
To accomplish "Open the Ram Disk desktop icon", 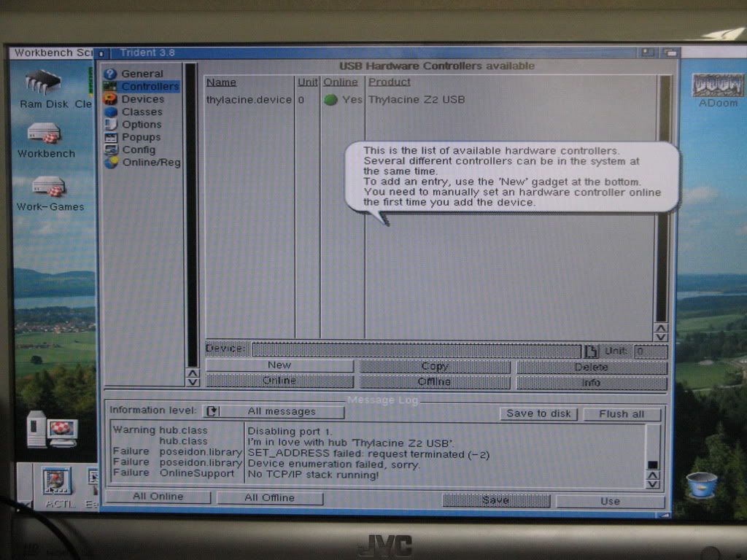I will tap(42, 82).
